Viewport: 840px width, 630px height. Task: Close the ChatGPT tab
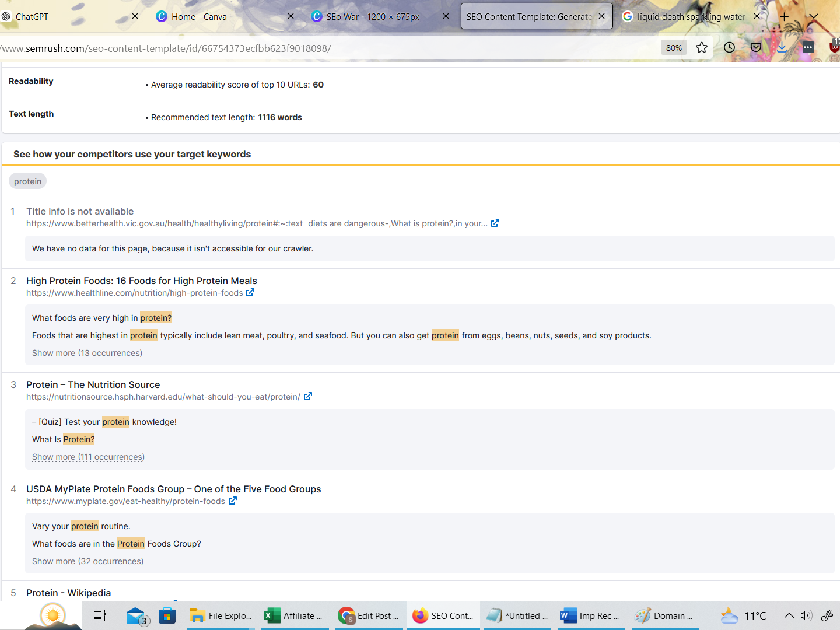135,16
